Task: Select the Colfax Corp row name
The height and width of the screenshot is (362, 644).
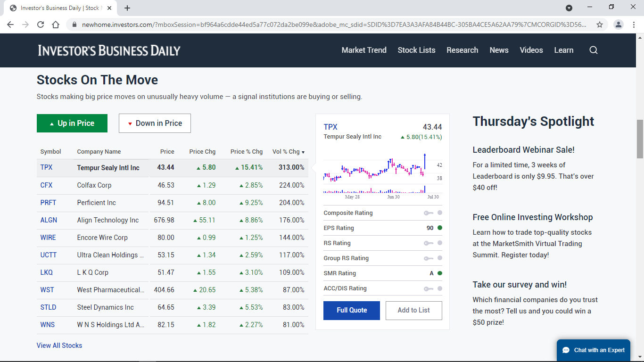Action: pos(94,185)
